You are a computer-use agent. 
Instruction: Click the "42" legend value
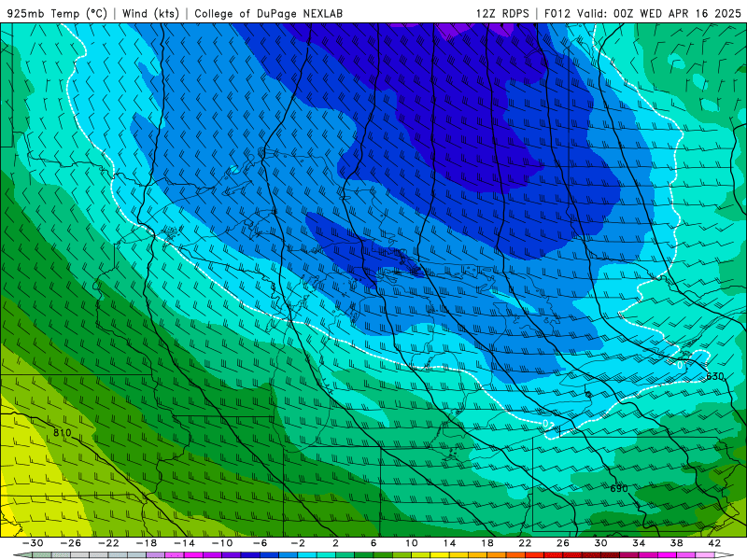[714, 543]
